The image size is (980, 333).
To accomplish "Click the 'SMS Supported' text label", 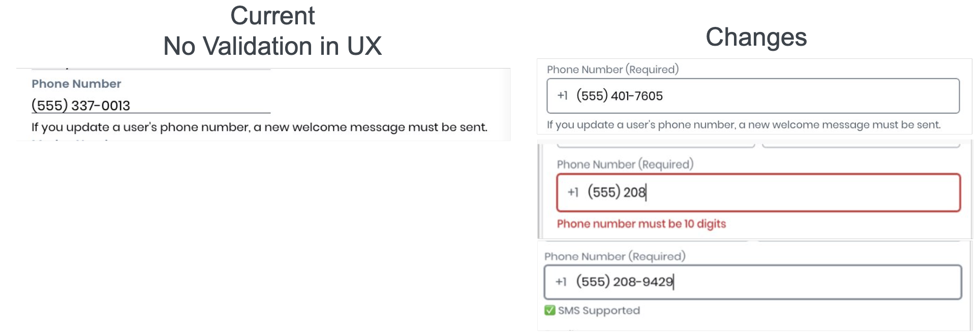I will 599,310.
